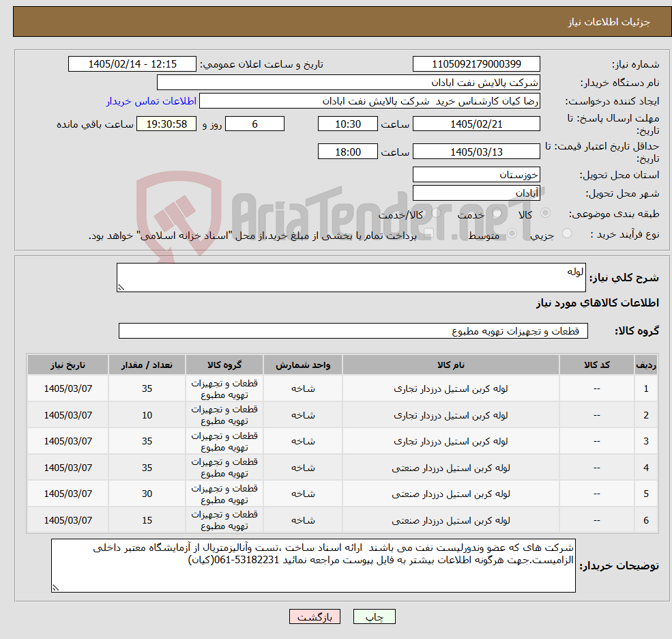
Task: Click the request creator field رضا کیان
Action: pyautogui.click(x=370, y=101)
